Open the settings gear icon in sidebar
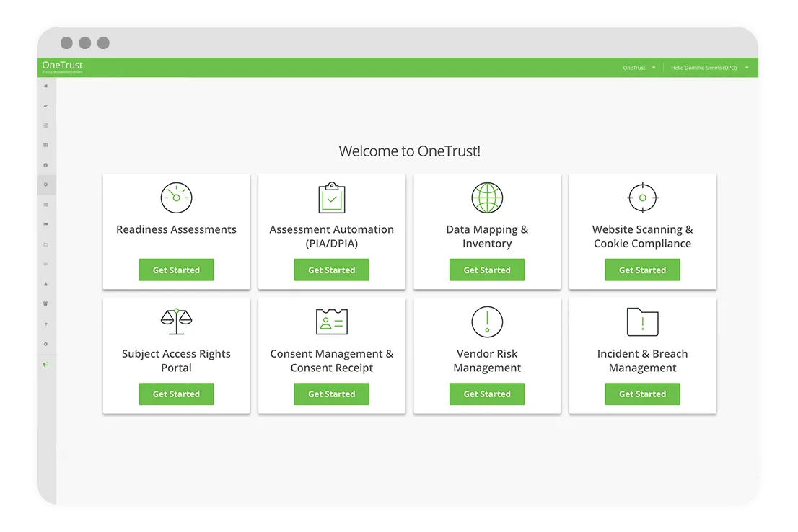Screen dimensions: 798x532 click(45, 344)
